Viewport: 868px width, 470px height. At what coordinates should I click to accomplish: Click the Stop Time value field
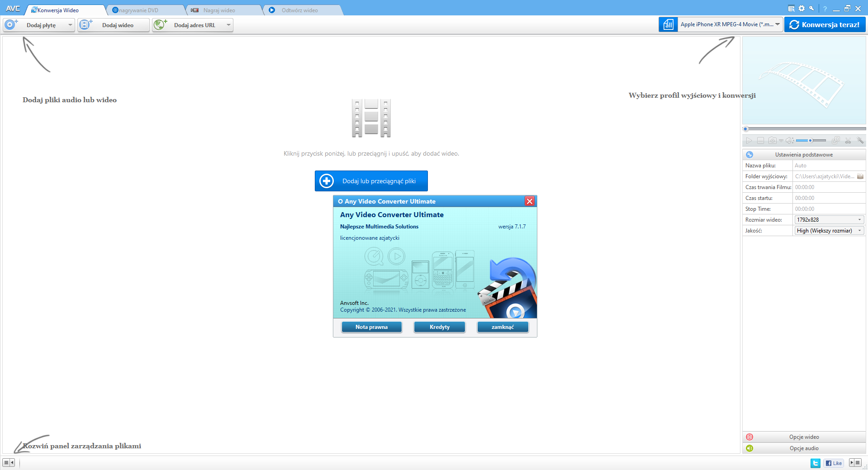(829, 209)
